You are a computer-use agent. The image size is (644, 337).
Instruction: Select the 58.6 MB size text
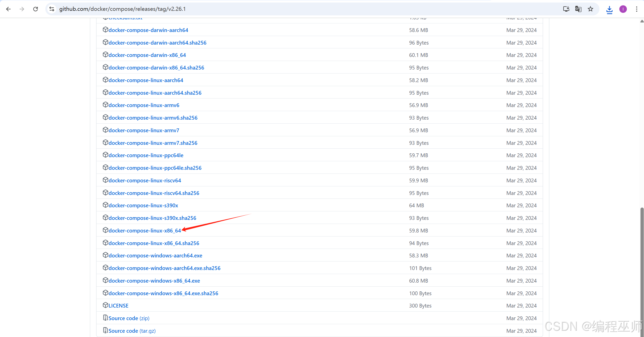coord(419,30)
